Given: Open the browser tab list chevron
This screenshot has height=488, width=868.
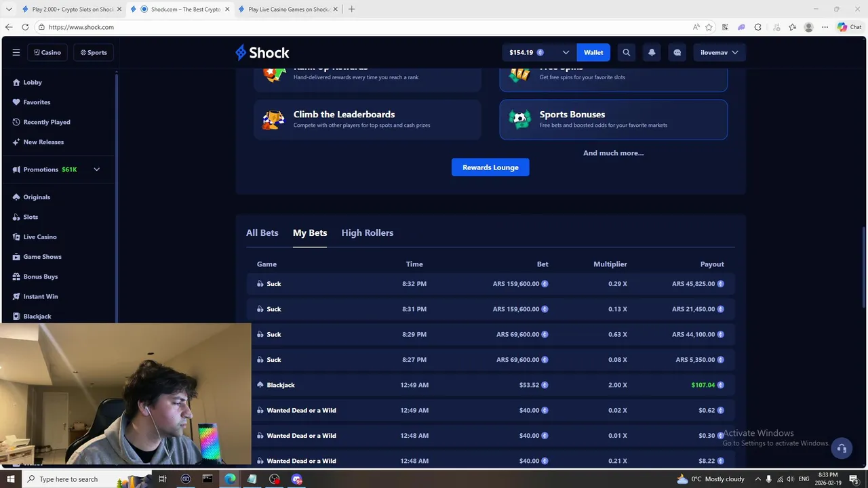Looking at the screenshot, I should tap(9, 9).
